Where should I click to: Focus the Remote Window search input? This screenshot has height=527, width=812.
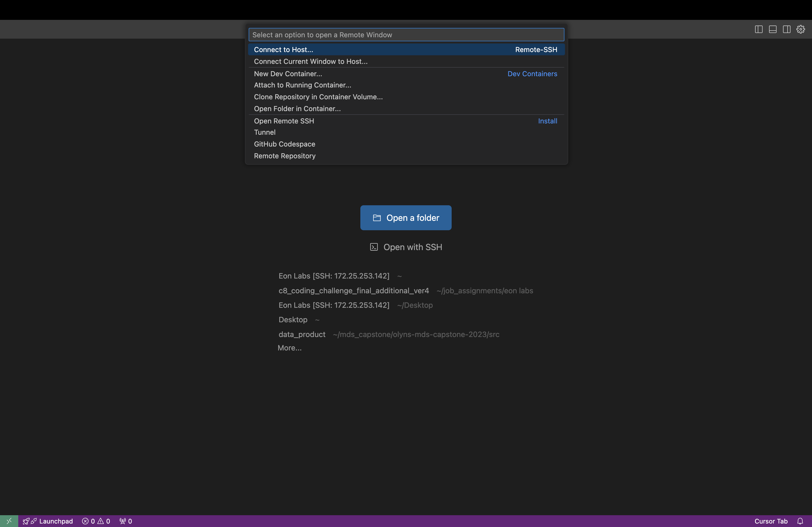(406, 34)
